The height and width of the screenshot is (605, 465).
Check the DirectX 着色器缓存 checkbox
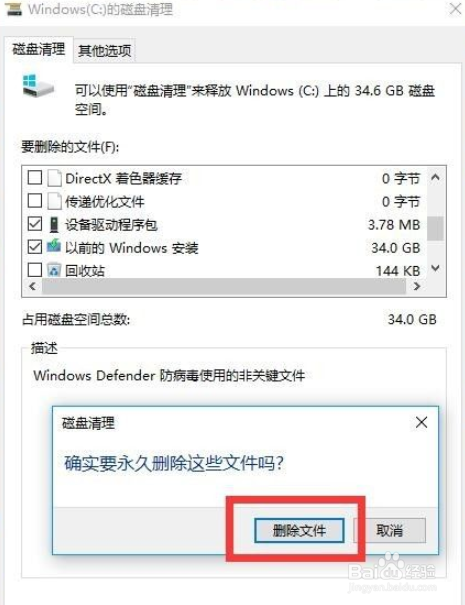pyautogui.click(x=35, y=178)
